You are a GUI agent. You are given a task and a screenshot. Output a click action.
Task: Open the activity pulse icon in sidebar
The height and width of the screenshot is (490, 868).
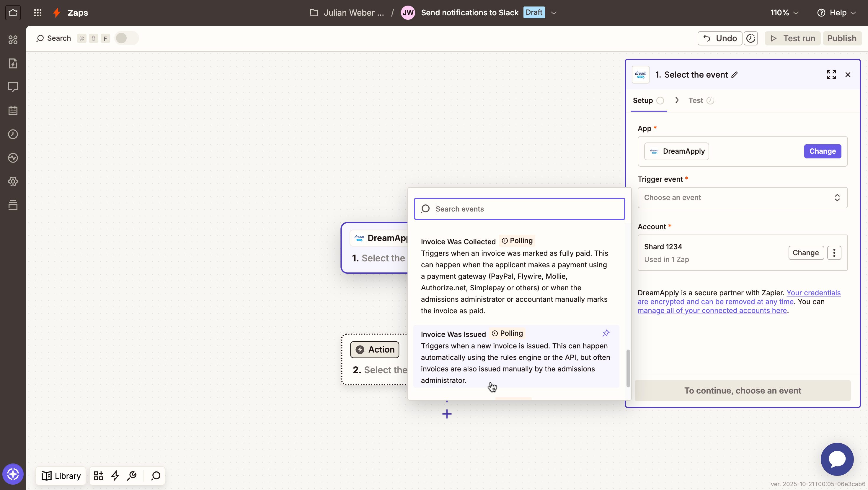[x=13, y=158]
